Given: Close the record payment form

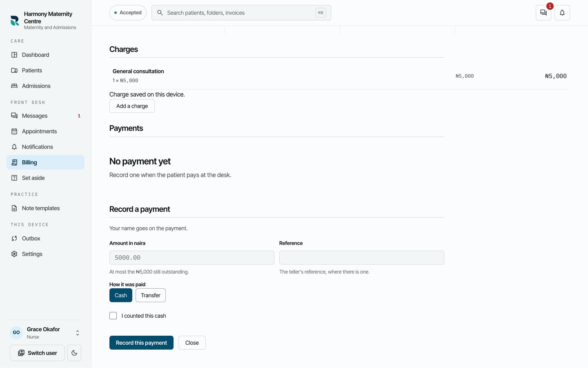Looking at the screenshot, I should click(192, 343).
